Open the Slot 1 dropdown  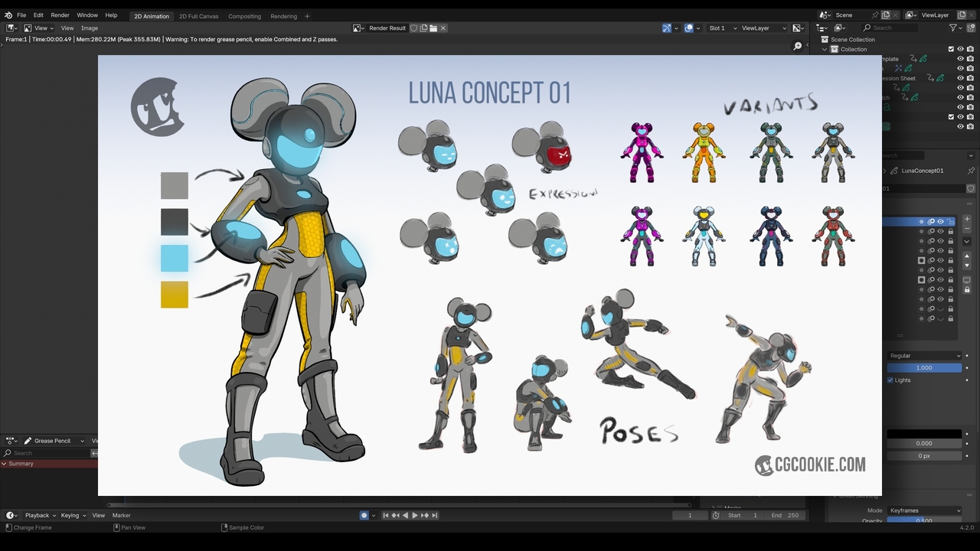(721, 28)
